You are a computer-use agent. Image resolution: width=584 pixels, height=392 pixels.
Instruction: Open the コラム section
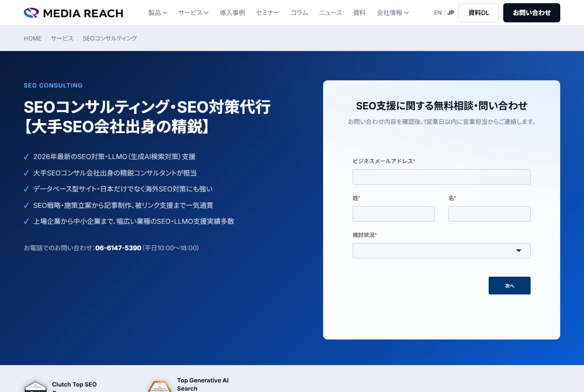pos(299,13)
